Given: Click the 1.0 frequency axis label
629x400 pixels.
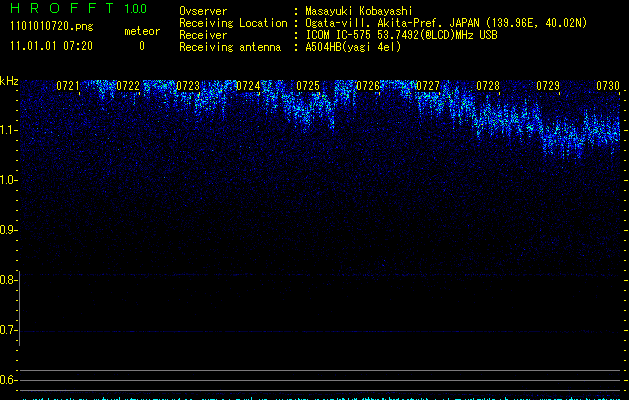Looking at the screenshot, I should click(8, 180).
